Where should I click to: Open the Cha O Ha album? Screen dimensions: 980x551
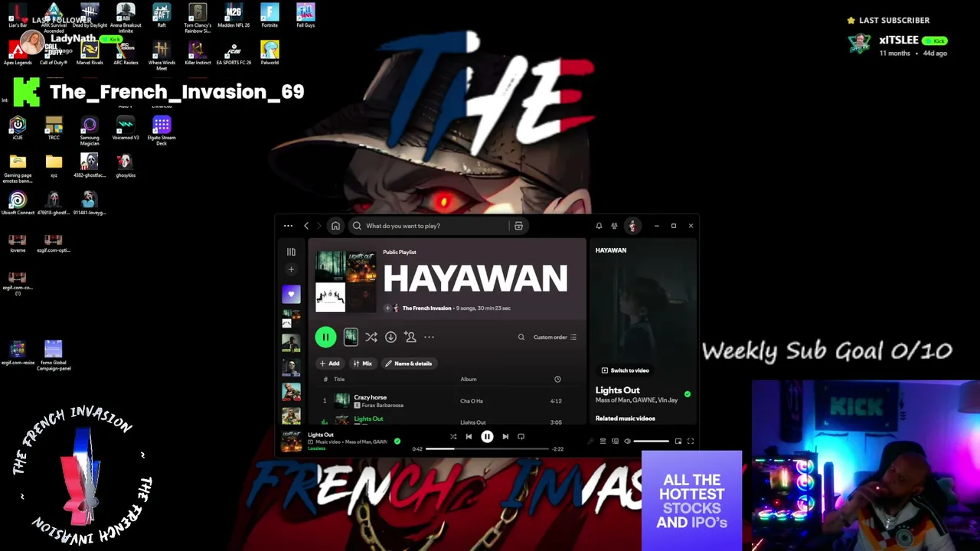[472, 401]
